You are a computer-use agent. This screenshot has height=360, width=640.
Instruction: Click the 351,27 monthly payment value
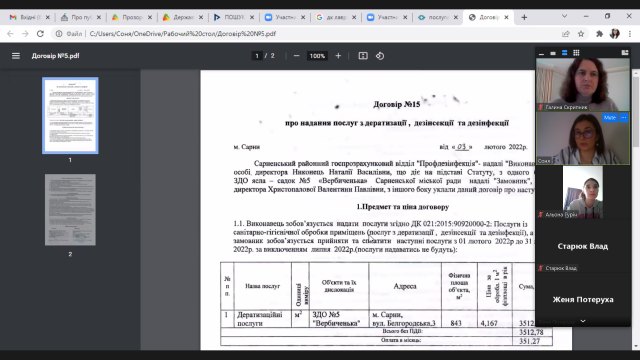529,341
